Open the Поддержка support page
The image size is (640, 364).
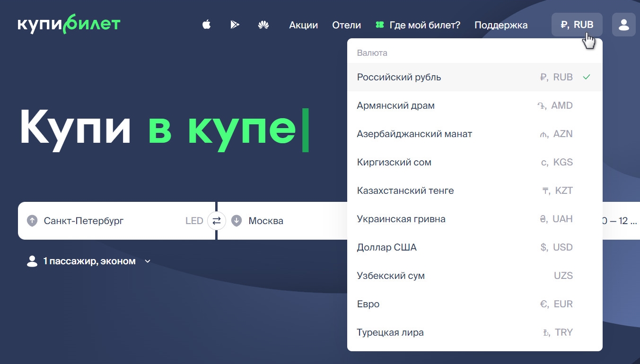(501, 25)
